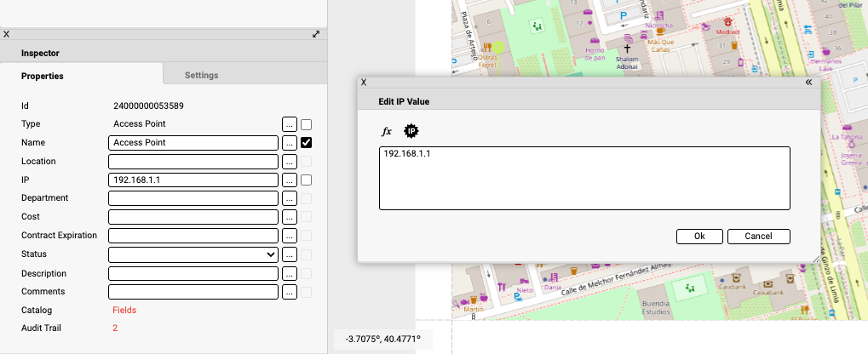The height and width of the screenshot is (354, 868).
Task: Select the Properties tab
Action: click(43, 76)
